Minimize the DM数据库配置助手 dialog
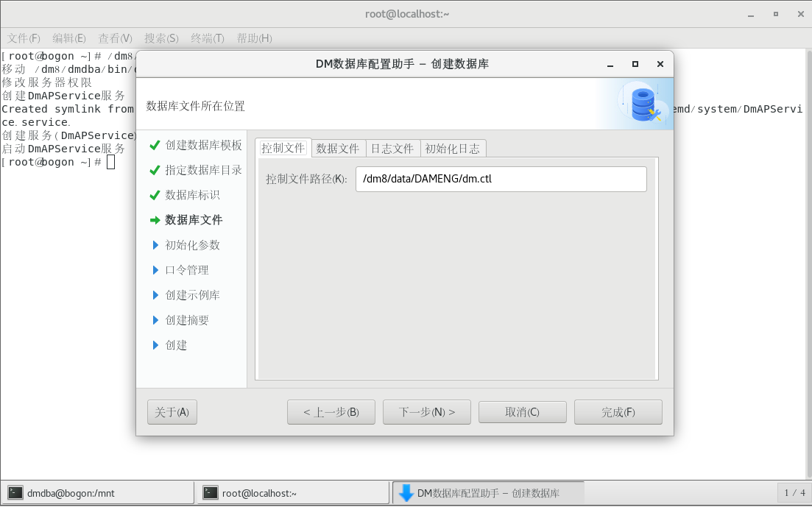 pos(610,64)
